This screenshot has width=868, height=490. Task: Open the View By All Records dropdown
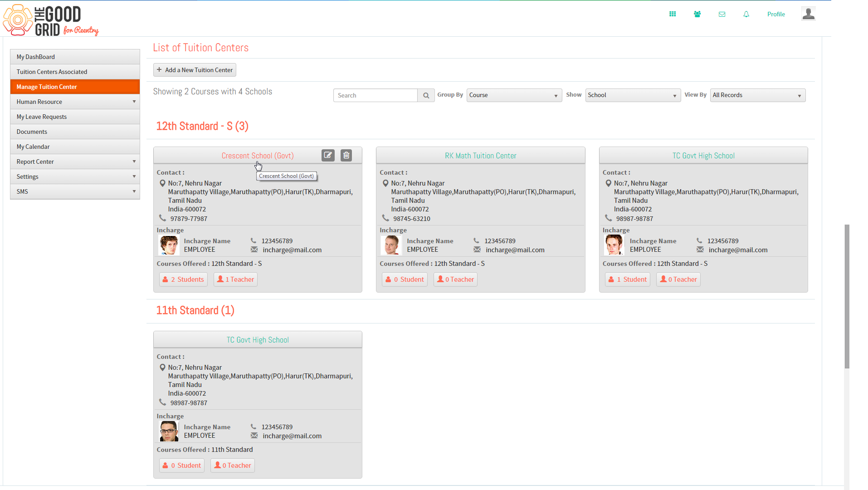point(758,95)
